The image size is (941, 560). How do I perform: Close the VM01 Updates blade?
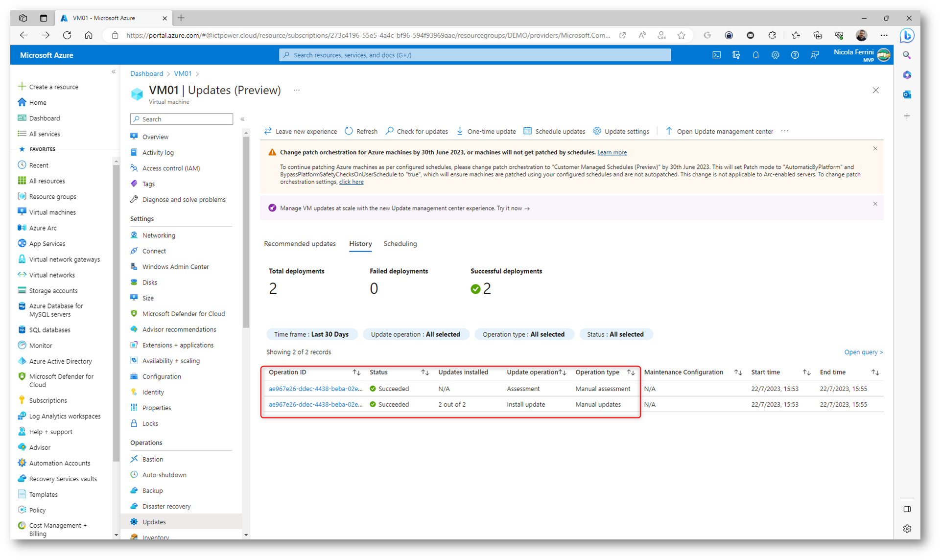(876, 90)
